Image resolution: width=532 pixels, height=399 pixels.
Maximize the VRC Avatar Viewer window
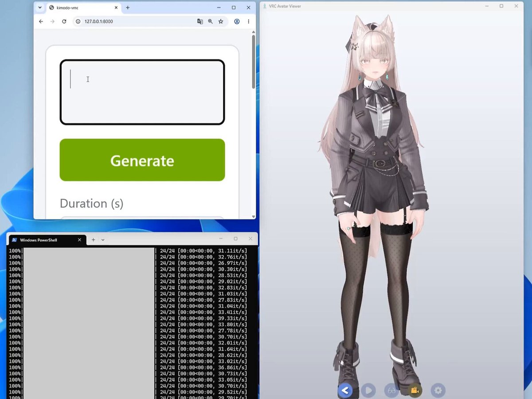click(x=501, y=6)
